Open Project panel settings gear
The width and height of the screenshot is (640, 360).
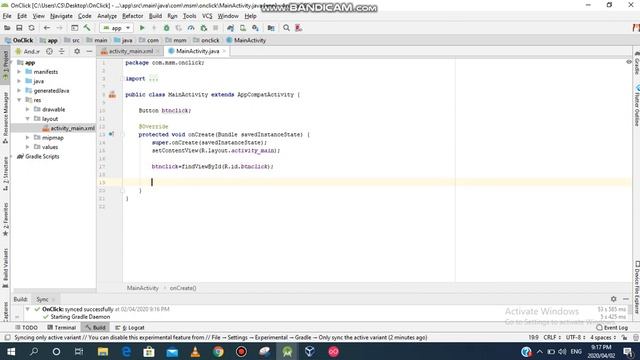[77, 51]
